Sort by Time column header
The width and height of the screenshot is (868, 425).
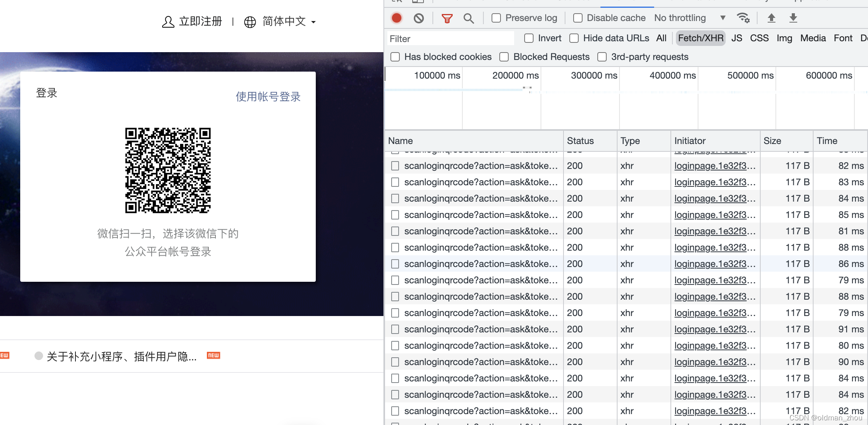840,141
